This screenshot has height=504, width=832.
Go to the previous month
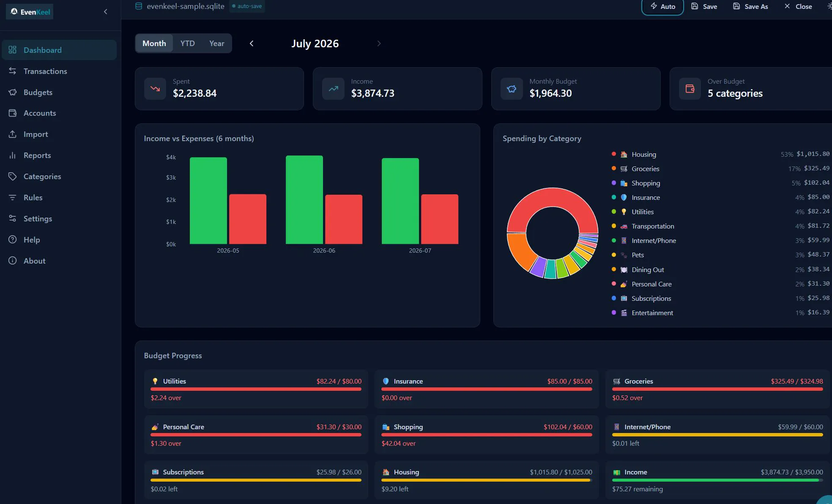pos(252,44)
